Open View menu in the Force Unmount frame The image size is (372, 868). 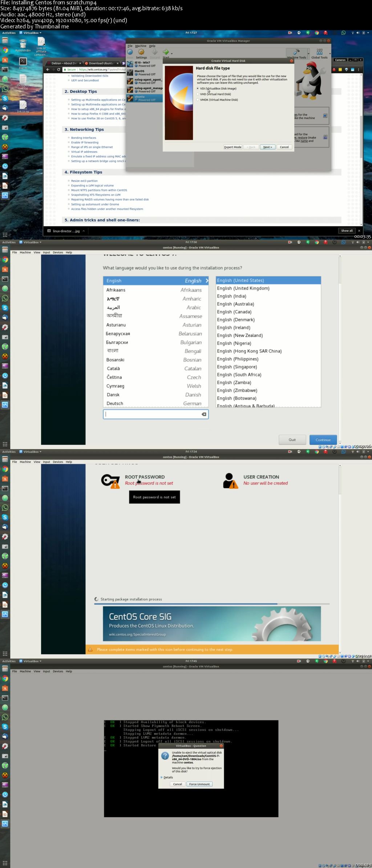pyautogui.click(x=37, y=671)
